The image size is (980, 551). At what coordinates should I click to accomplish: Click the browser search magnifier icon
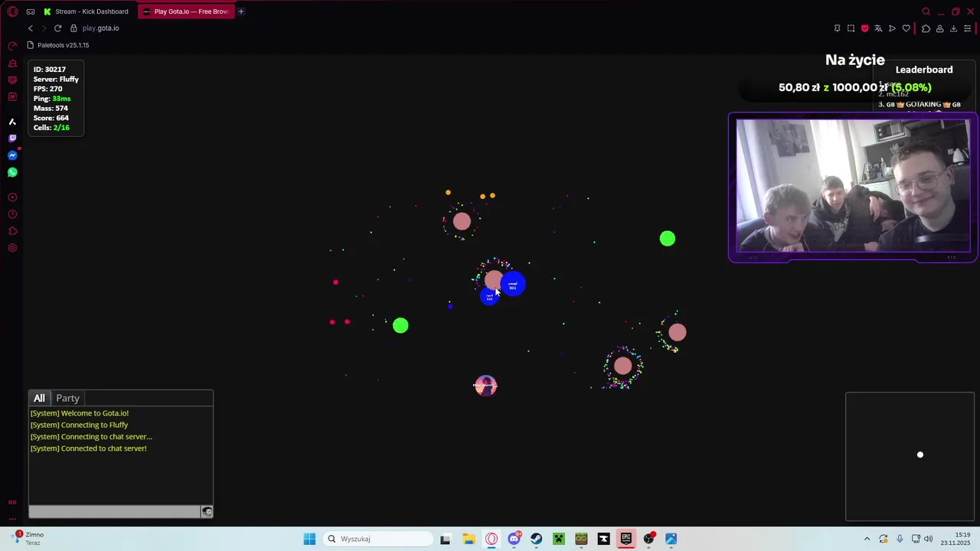[x=926, y=11]
